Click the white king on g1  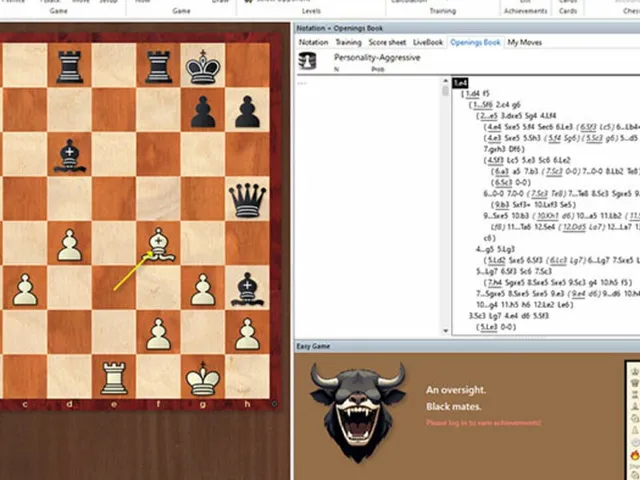tap(203, 378)
